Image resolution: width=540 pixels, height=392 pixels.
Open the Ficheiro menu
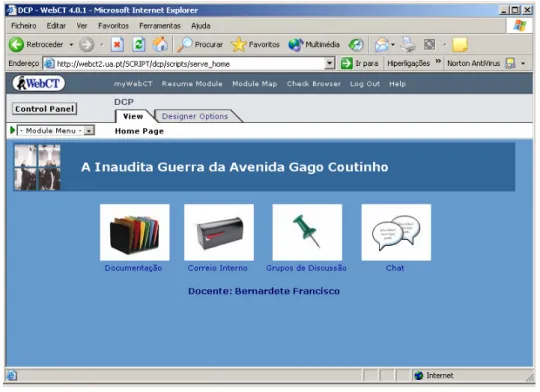pyautogui.click(x=24, y=26)
